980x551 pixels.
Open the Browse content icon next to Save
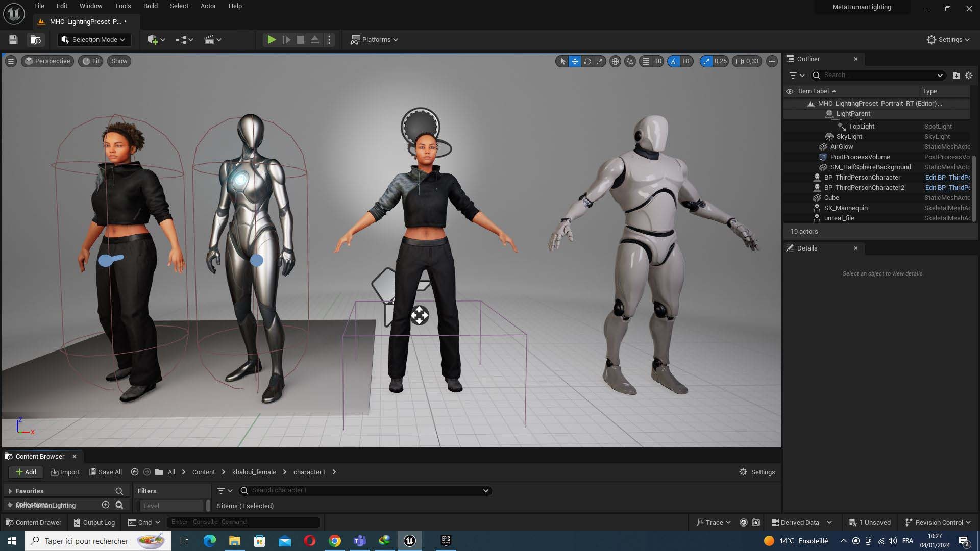tap(35, 40)
